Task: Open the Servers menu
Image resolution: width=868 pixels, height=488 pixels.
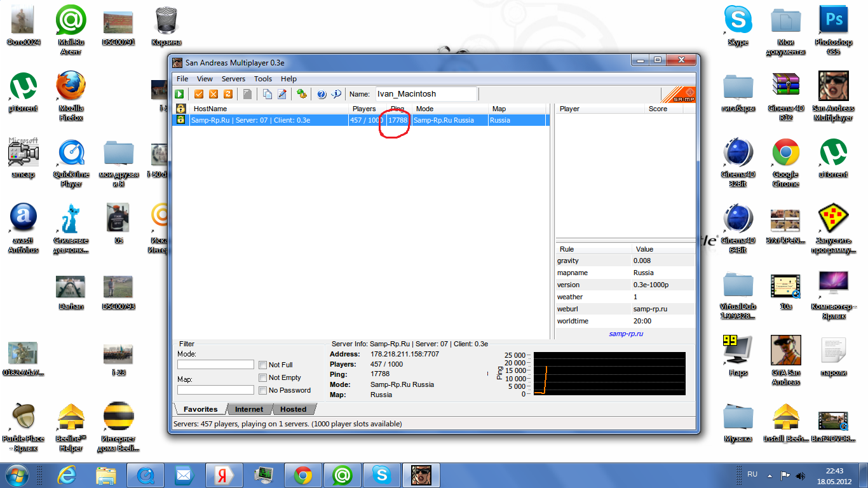Action: tap(233, 79)
